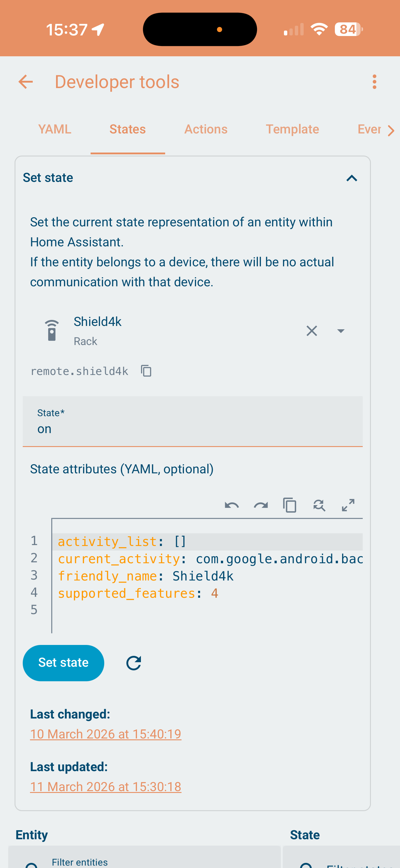Collapse the Set state section
This screenshot has width=400, height=868.
(x=352, y=178)
